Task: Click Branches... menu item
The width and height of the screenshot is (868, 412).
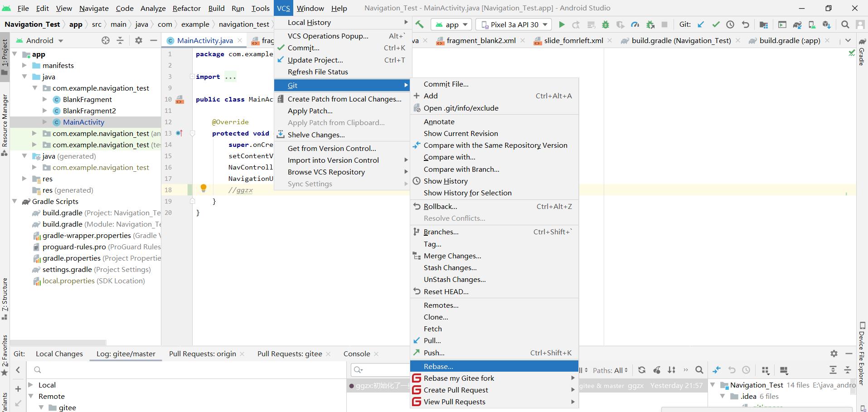Action: click(494, 232)
